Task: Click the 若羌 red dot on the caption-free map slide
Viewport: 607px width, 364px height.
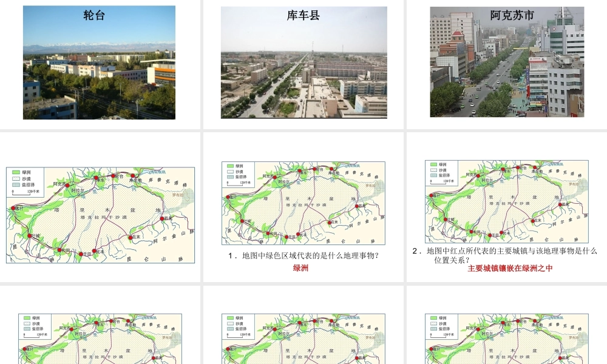Action: click(162, 218)
